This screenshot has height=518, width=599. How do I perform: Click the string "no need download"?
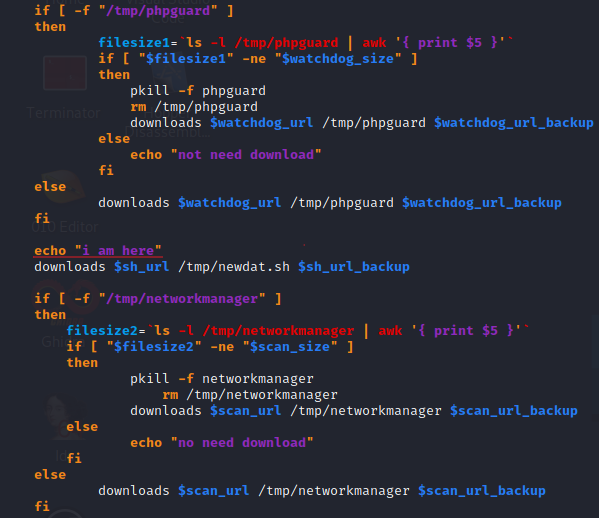pos(242,443)
